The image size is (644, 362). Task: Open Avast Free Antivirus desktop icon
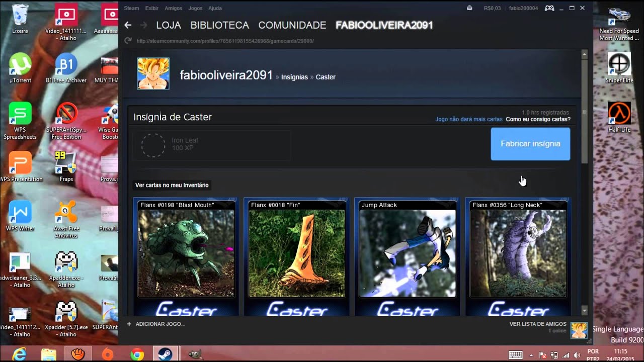tap(66, 219)
